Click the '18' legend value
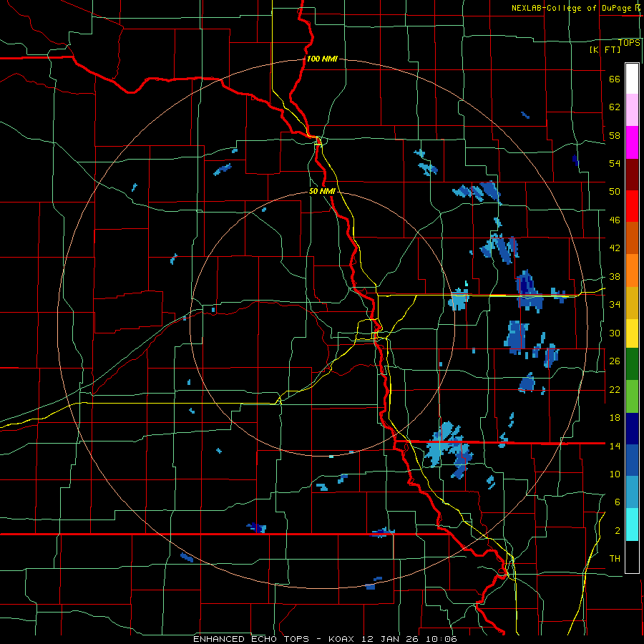 (x=615, y=418)
